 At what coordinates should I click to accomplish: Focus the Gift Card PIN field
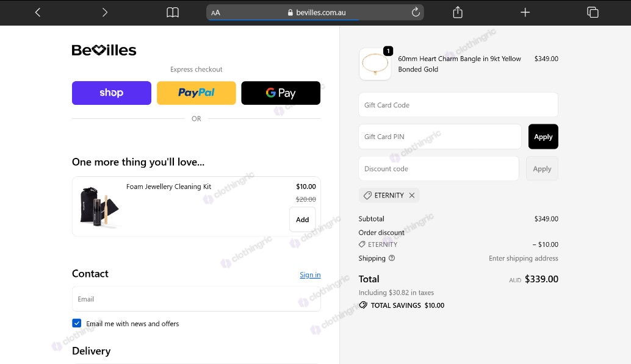click(x=440, y=137)
